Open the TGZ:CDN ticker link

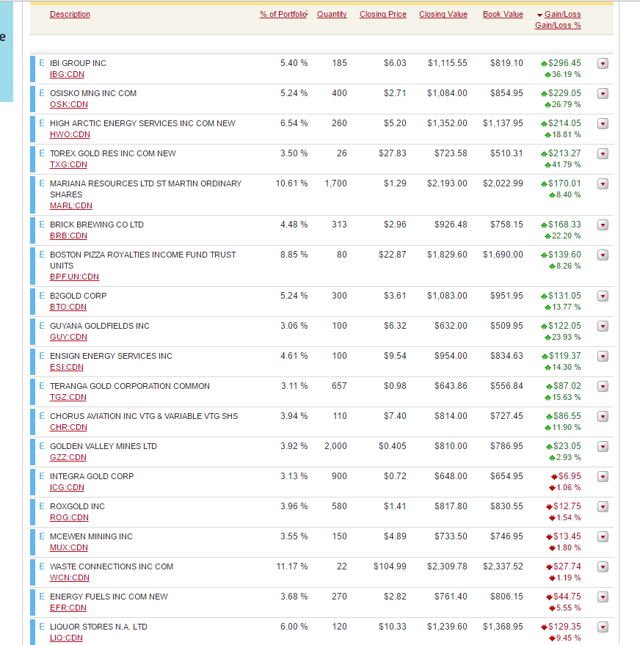tap(68, 397)
